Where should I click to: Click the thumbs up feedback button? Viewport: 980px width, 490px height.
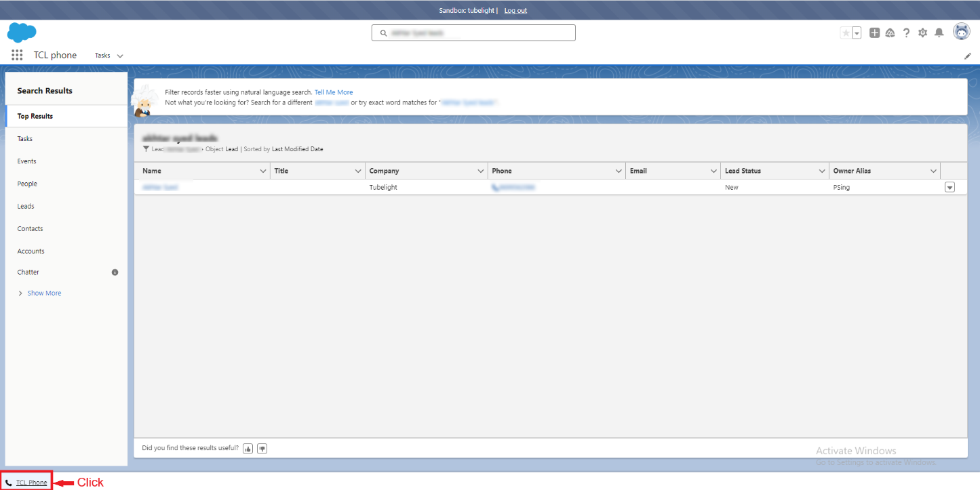pyautogui.click(x=248, y=448)
